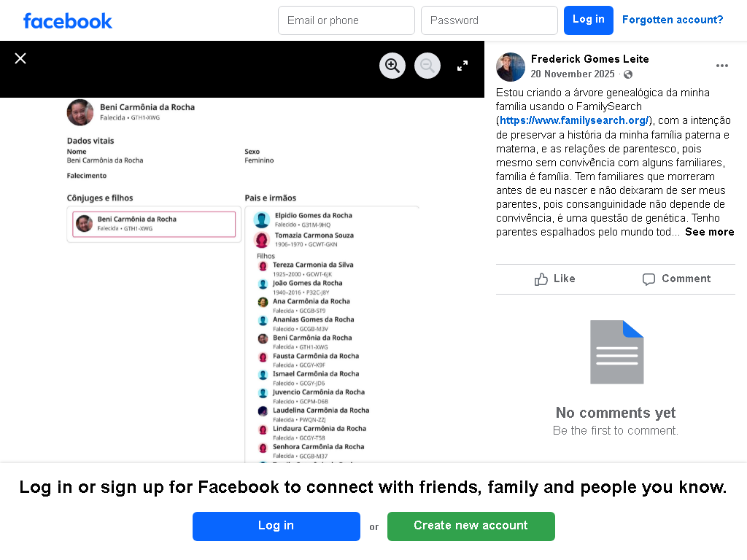Click the top Log in button
The image size is (747, 560).
coord(589,20)
